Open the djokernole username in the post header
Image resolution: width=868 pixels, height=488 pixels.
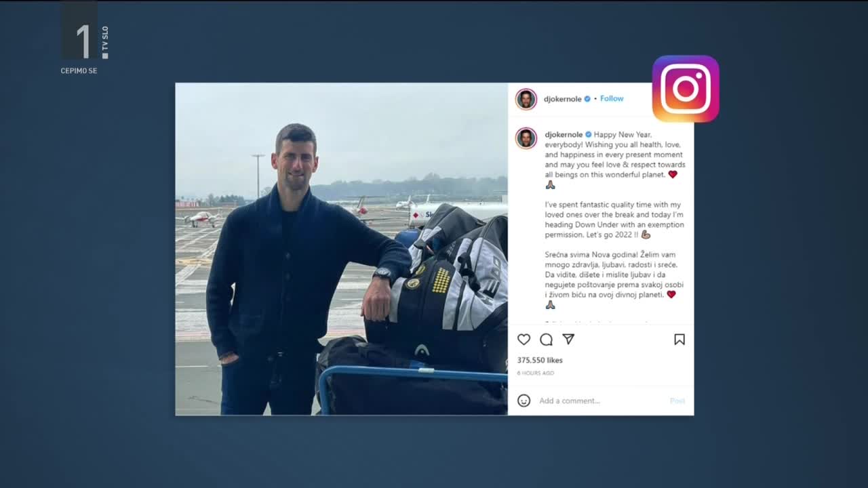pyautogui.click(x=563, y=99)
